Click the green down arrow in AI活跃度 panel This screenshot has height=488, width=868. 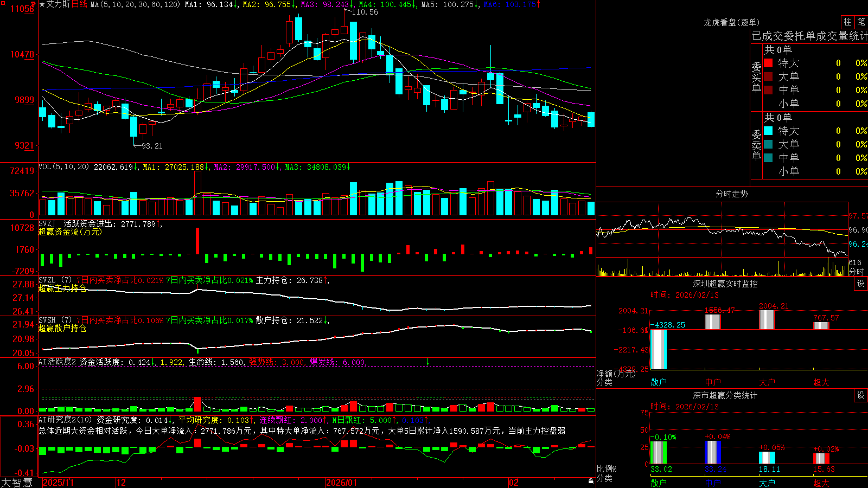[427, 362]
